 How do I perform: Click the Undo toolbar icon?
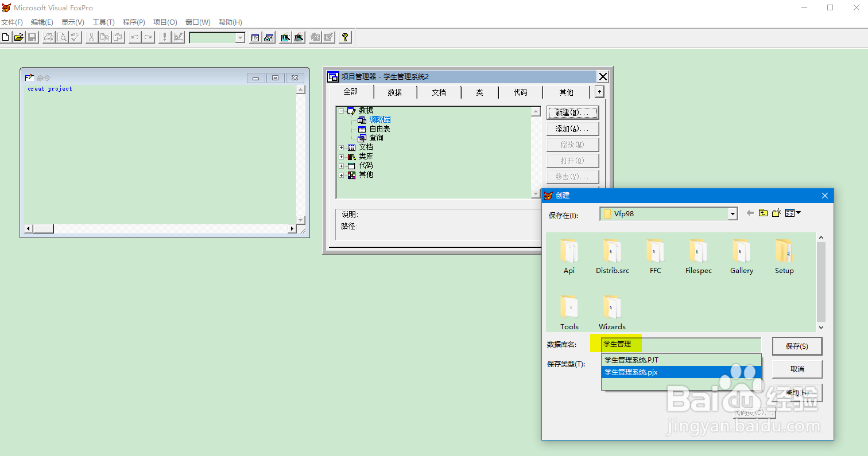click(135, 37)
